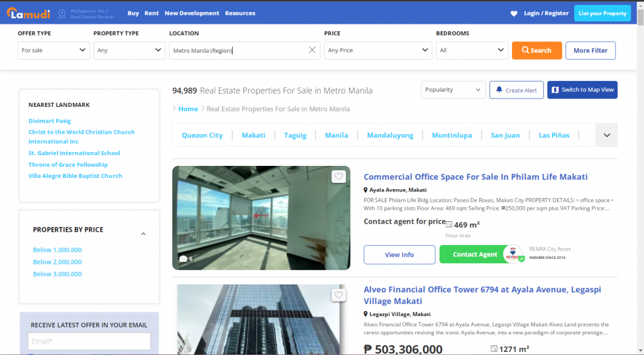Viewport: 644px width, 355px height.
Task: Select the Manila city tab
Action: point(336,135)
